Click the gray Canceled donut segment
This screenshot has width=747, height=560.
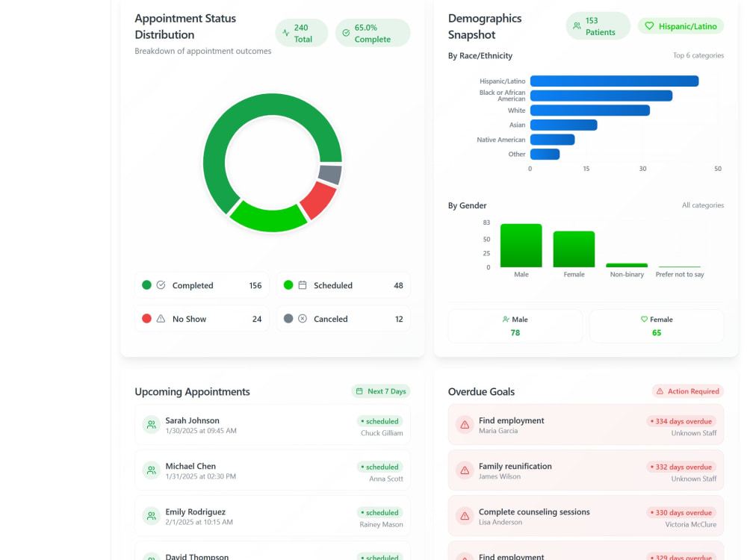click(331, 174)
